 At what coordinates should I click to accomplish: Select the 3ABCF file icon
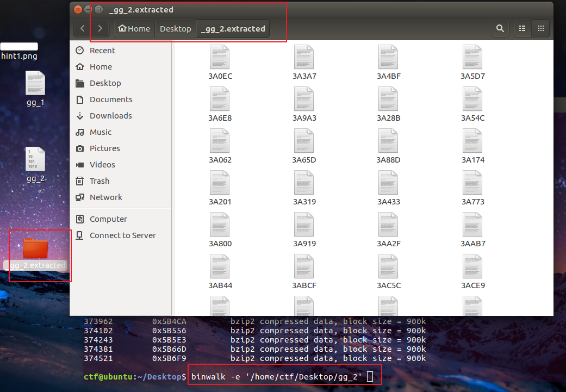304,266
